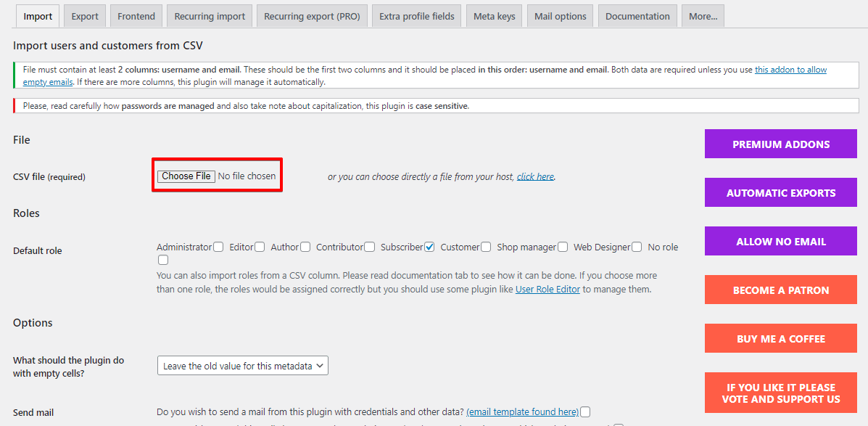868x426 pixels.
Task: Click the 'Default role' label
Action: pos(38,250)
